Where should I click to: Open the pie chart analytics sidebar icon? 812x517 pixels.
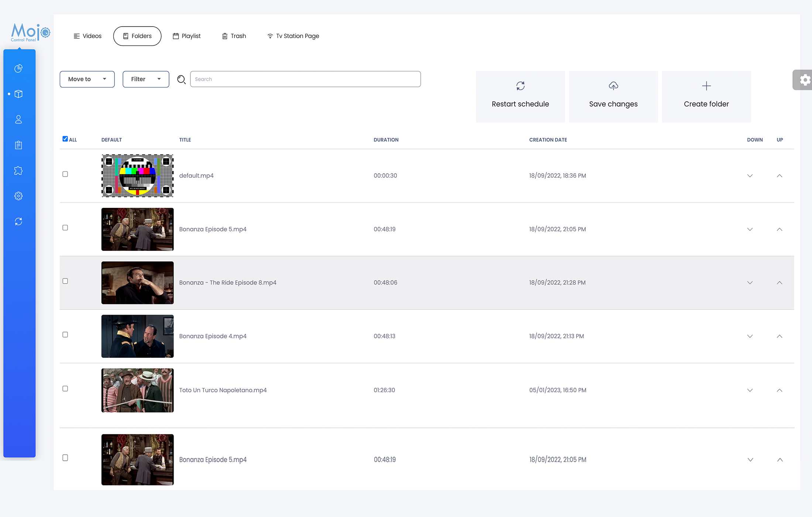[18, 68]
